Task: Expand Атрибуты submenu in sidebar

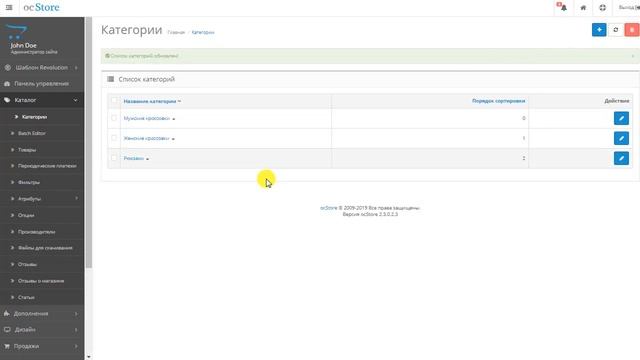Action: (x=42, y=199)
